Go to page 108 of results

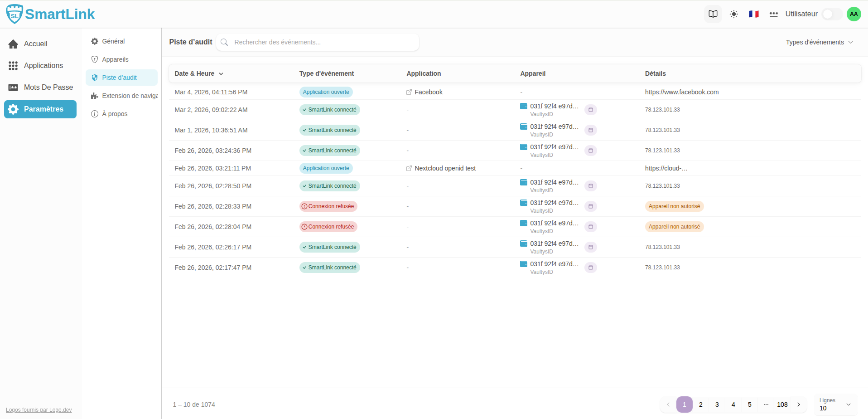tap(782, 404)
